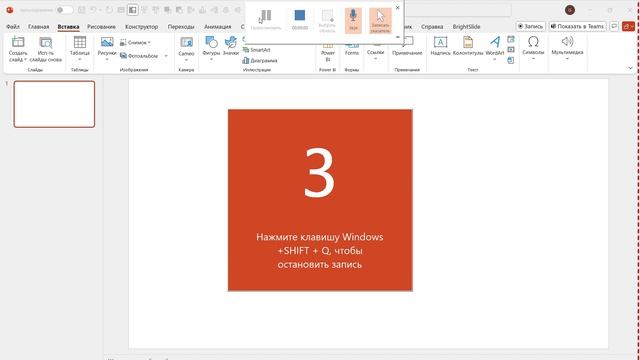The image size is (640, 360).
Task: Open the Справка tab
Action: (432, 27)
